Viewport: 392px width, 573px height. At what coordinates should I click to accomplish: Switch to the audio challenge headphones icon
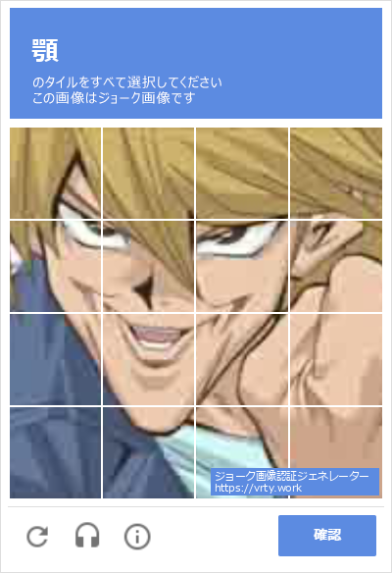point(87,536)
